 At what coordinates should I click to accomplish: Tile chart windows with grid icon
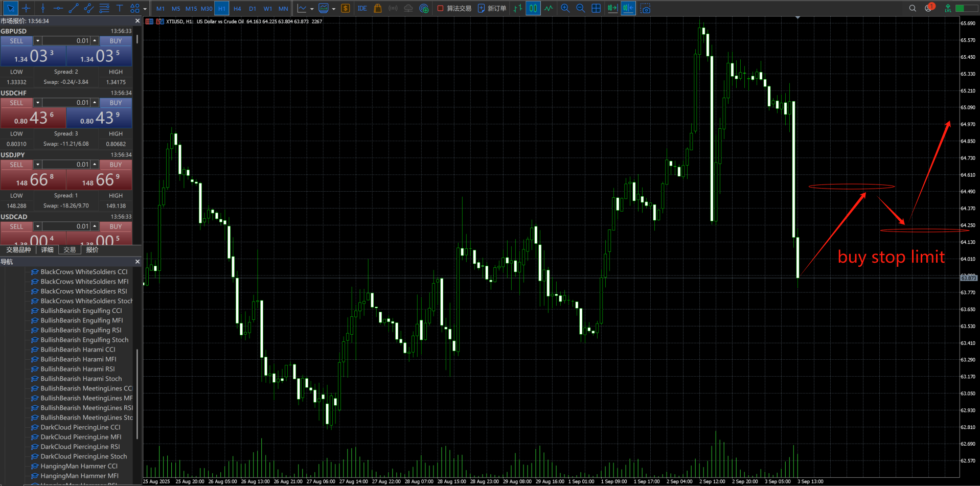pyautogui.click(x=596, y=8)
